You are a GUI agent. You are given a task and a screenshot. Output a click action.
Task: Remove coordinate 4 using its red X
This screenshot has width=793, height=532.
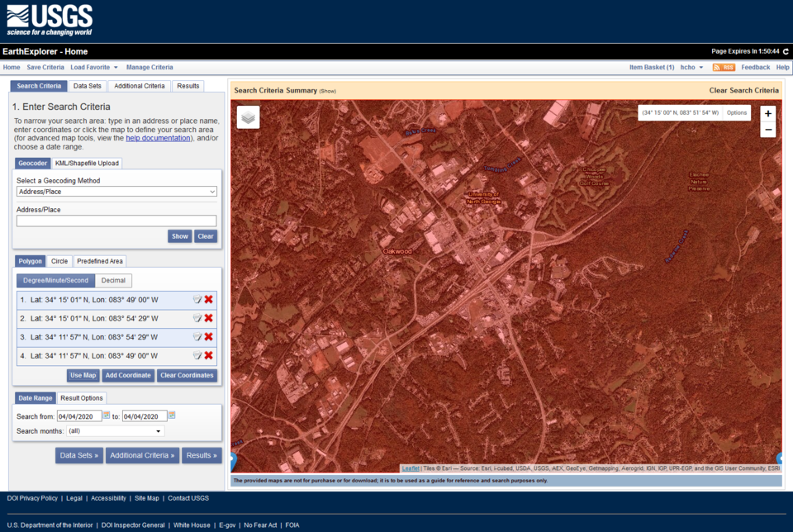point(208,355)
